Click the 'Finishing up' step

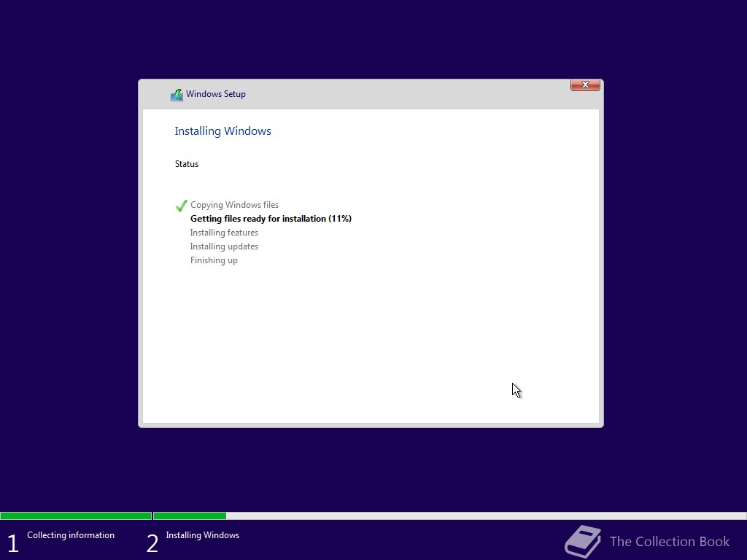point(214,260)
